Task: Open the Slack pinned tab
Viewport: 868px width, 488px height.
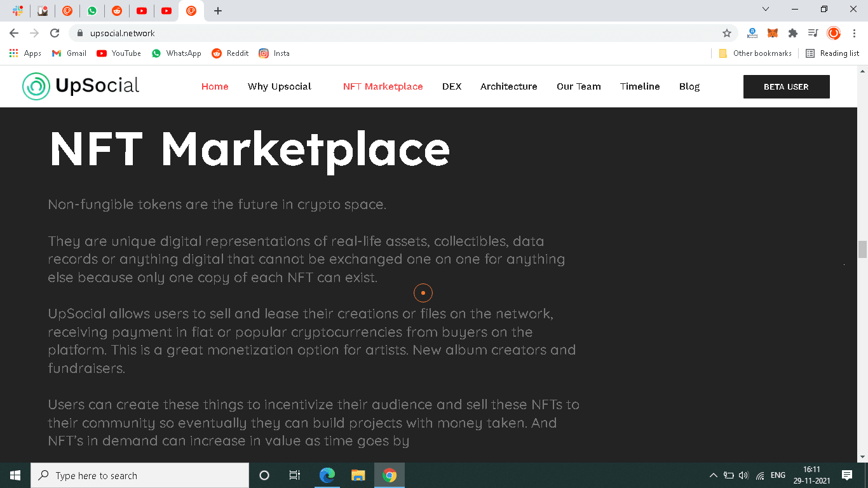Action: coord(18,11)
